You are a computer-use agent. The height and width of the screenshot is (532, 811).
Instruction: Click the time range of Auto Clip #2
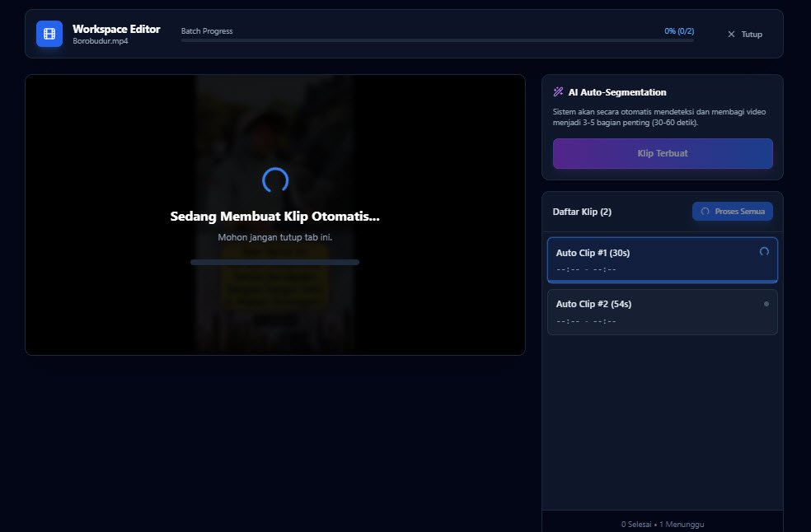click(x=586, y=321)
